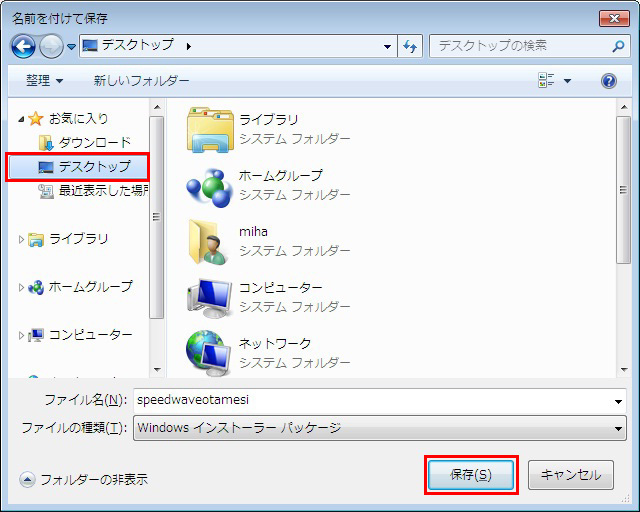Click the blue help question mark icon
Screen dimensions: 640x512
608,81
